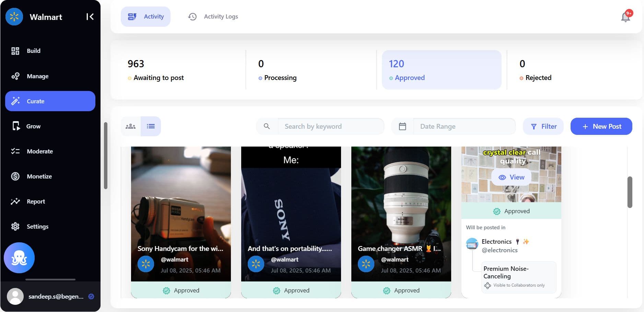
Task: Focus the Search by keyword field
Action: [x=331, y=126]
